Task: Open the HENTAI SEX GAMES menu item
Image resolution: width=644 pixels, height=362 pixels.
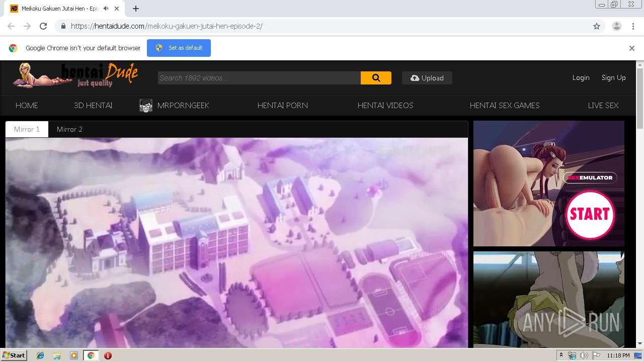Action: tap(505, 105)
